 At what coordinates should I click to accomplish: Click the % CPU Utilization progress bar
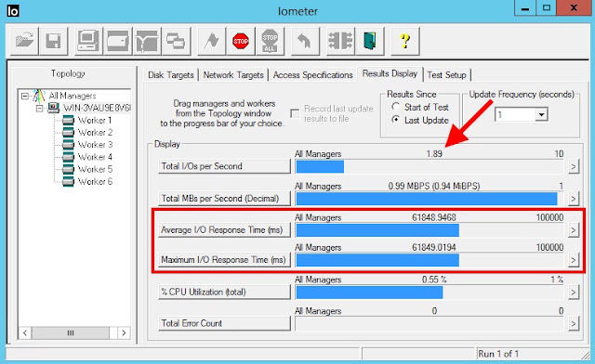pos(430,292)
